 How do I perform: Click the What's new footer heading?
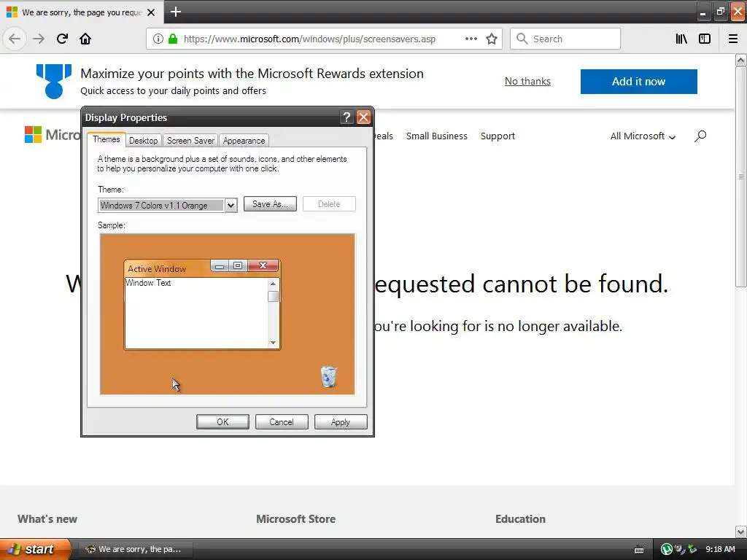[47, 519]
